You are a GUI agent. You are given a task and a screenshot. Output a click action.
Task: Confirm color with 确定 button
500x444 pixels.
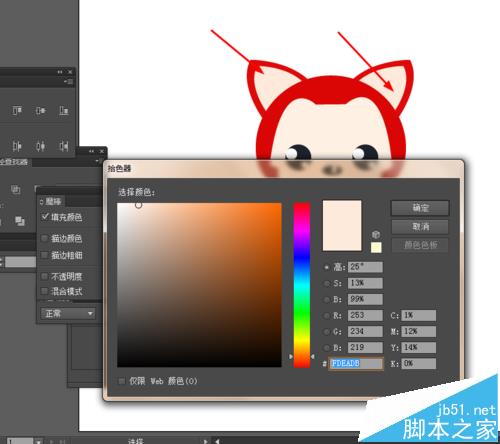[x=420, y=208]
